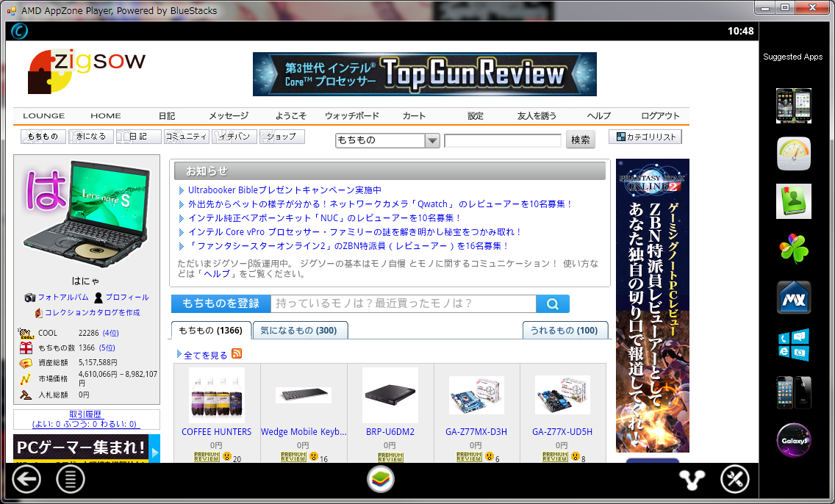Click the camera icon by フォトアルバム
The width and height of the screenshot is (835, 504).
click(30, 298)
